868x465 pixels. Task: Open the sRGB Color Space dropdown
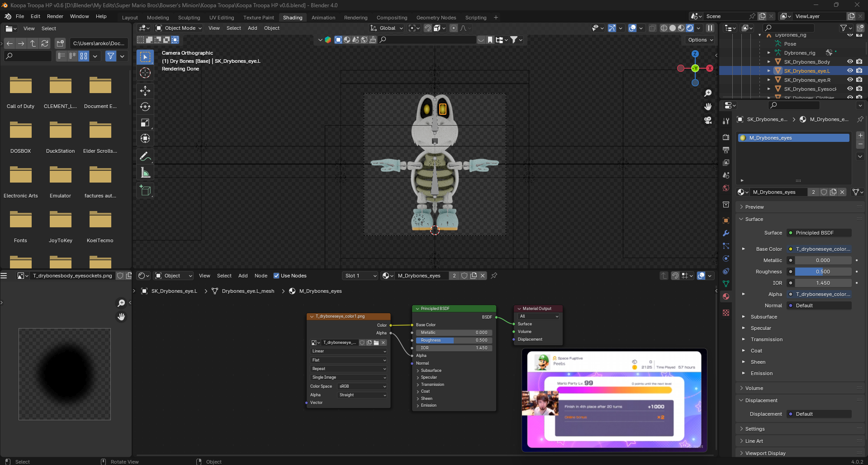[362, 386]
